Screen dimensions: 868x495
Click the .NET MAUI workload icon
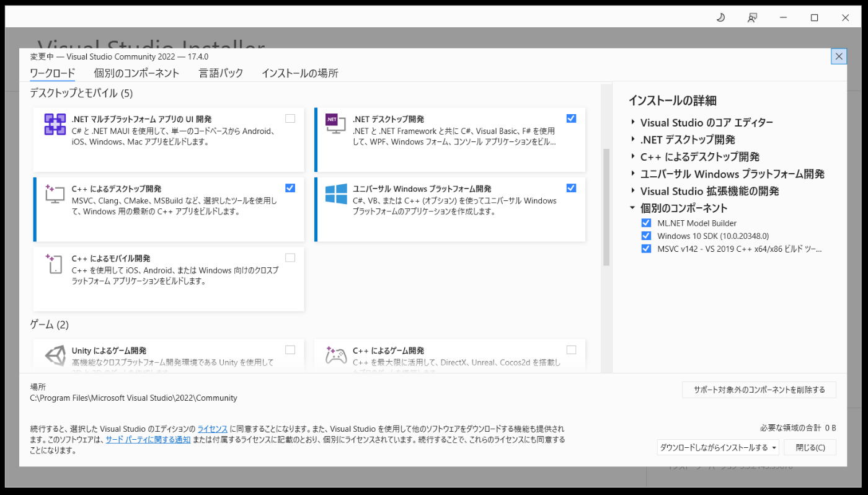pyautogui.click(x=55, y=125)
